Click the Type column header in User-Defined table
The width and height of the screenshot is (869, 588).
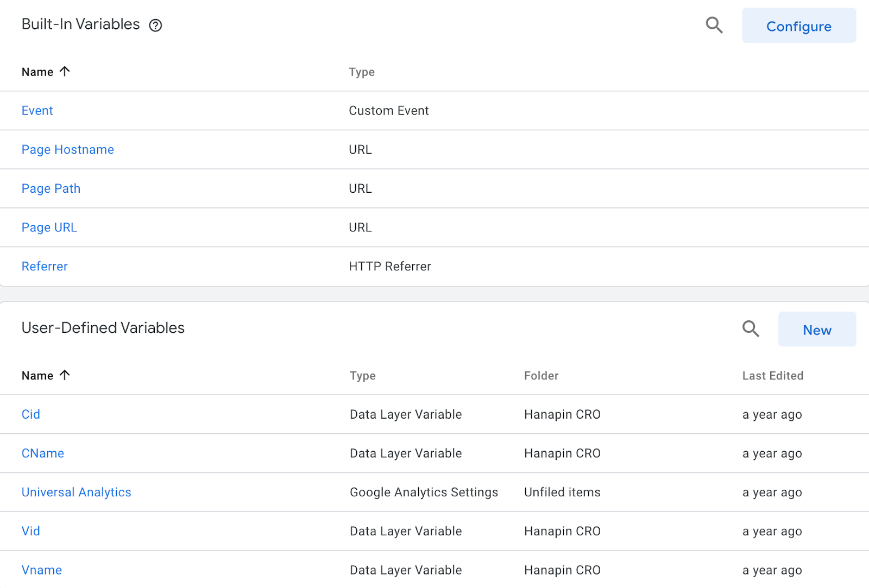click(363, 376)
